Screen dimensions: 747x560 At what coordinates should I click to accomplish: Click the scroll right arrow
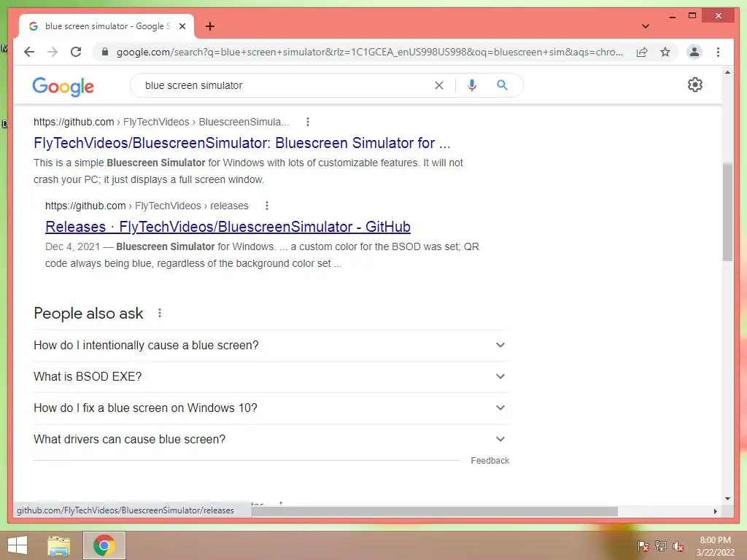[x=715, y=511]
